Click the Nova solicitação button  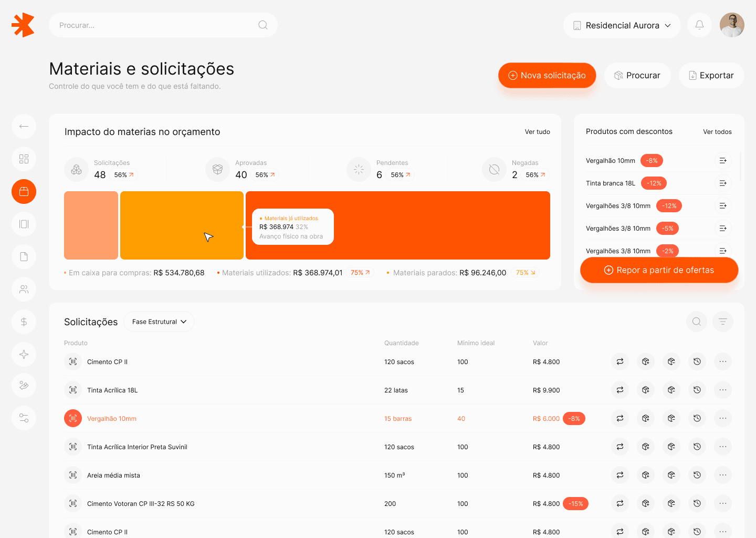coord(547,75)
